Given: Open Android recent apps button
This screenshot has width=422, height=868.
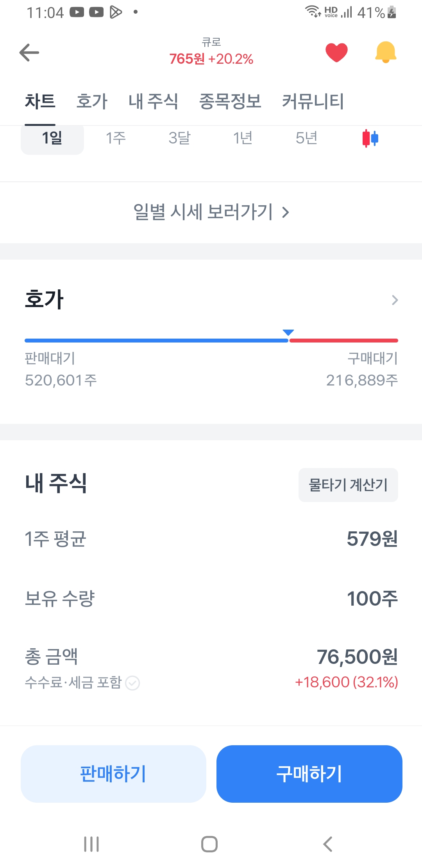Looking at the screenshot, I should point(91,844).
